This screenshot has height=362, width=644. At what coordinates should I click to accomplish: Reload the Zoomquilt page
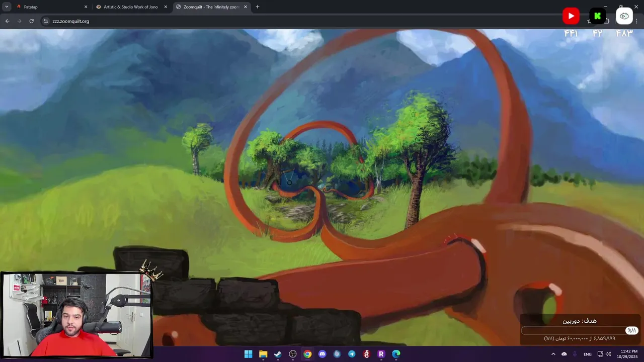31,21
